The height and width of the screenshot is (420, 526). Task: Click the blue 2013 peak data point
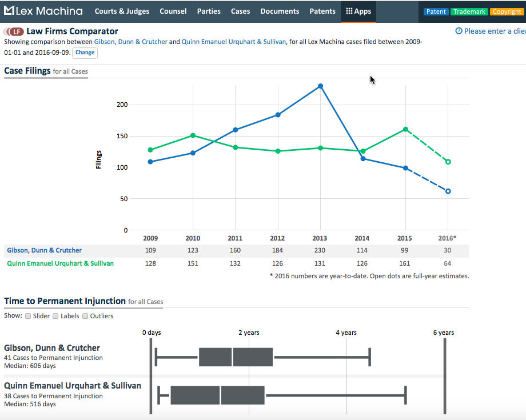(x=320, y=86)
